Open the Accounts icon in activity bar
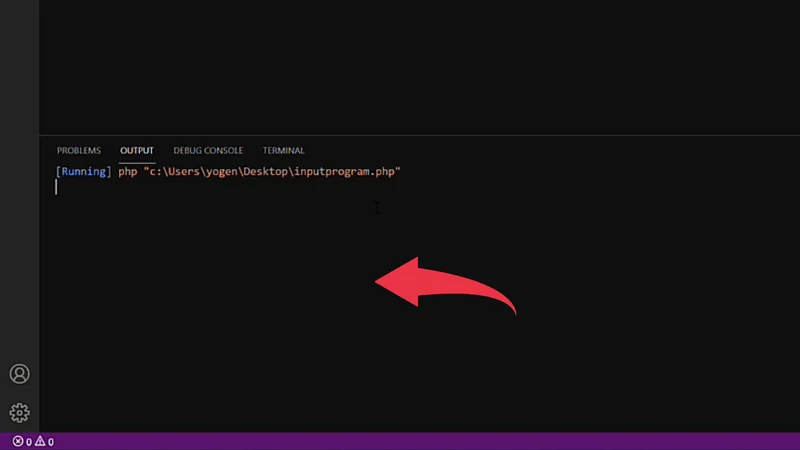The height and width of the screenshot is (450, 800). (19, 374)
